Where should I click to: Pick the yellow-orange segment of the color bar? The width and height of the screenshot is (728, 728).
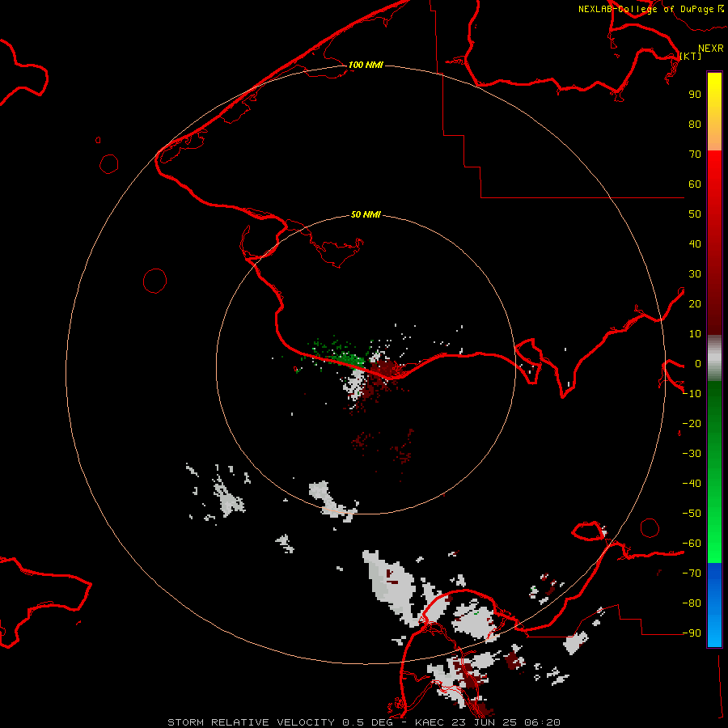tap(714, 112)
